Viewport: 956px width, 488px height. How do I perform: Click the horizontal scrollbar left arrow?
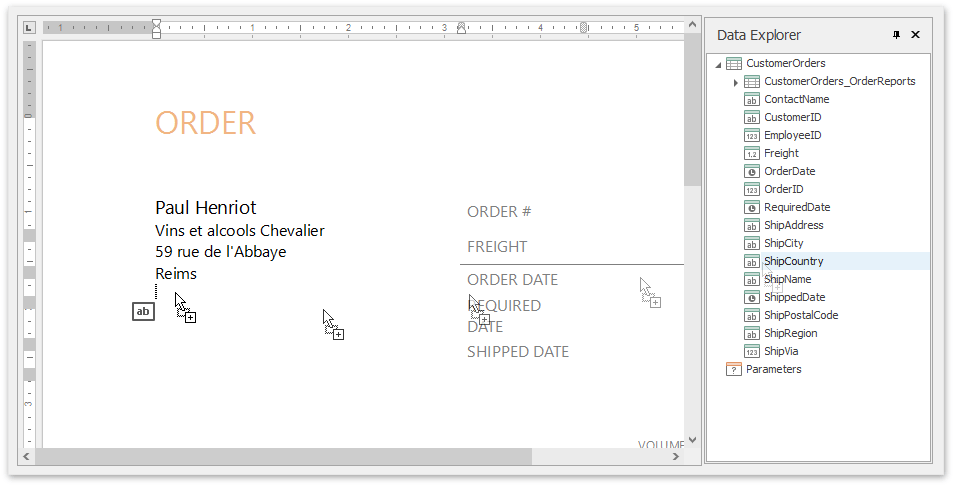26,456
